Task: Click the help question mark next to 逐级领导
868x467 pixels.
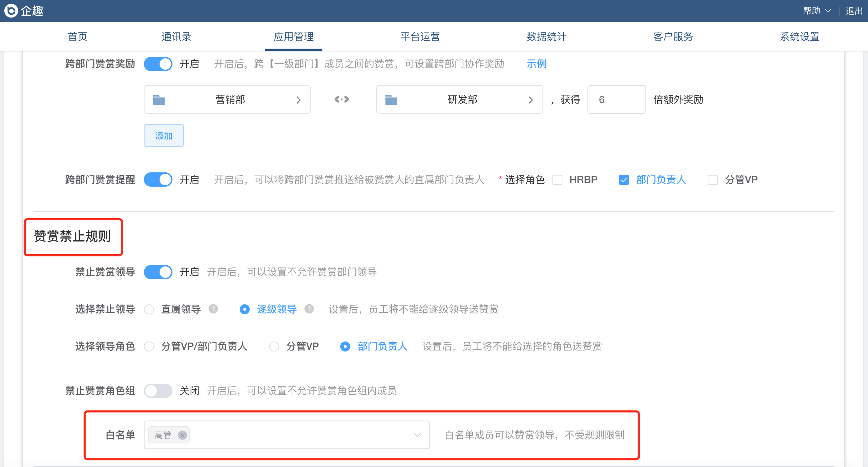Action: (309, 309)
